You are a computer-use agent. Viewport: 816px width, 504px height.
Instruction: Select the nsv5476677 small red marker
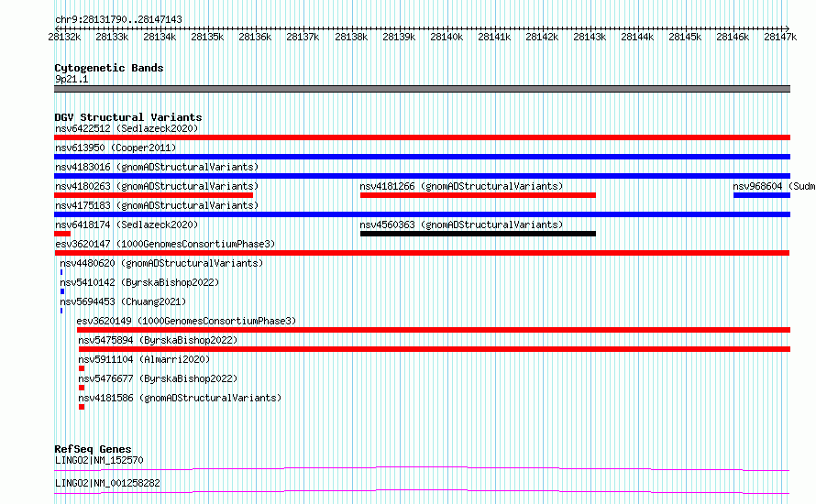click(x=82, y=388)
